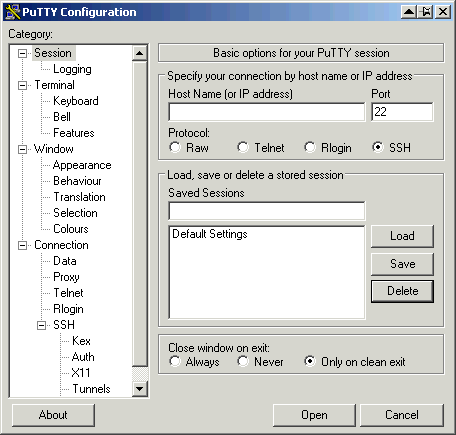
Task: Close the PuTTY Configuration window
Action: tap(443, 12)
